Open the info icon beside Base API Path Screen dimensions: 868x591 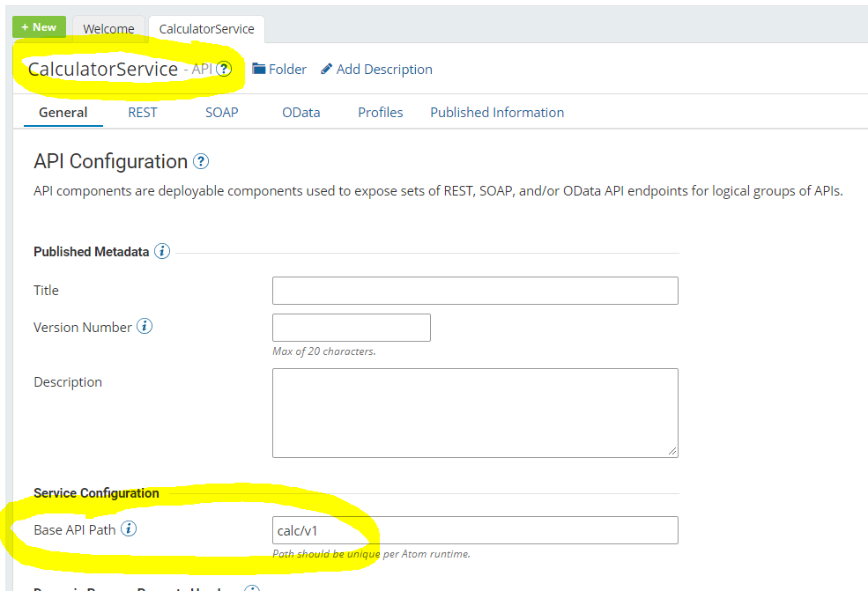[129, 529]
